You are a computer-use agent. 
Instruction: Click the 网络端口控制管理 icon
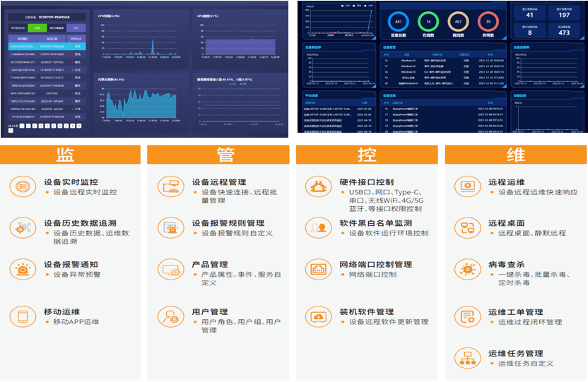click(318, 269)
